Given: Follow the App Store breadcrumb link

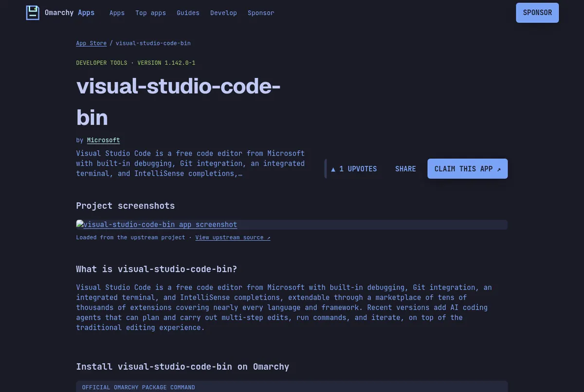Looking at the screenshot, I should pos(91,43).
